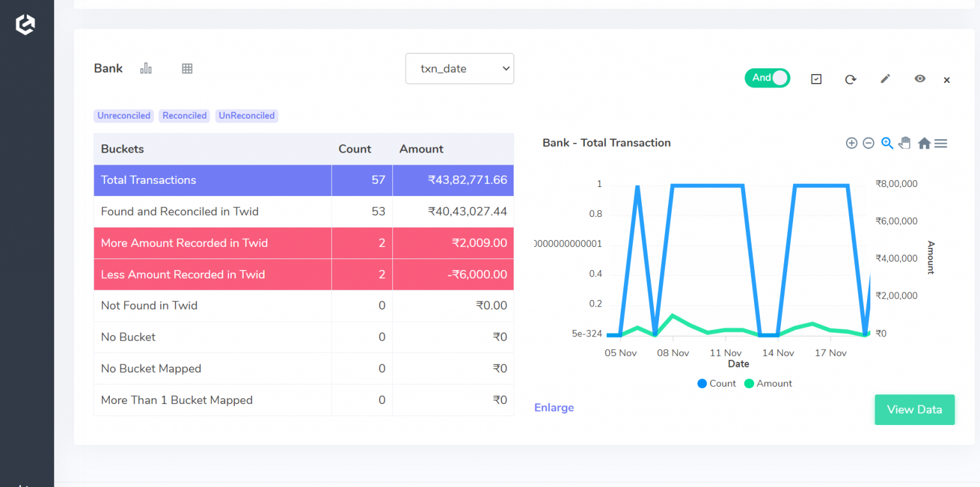Switch to table view using grid icon
The height and width of the screenshot is (487, 980).
tap(187, 68)
